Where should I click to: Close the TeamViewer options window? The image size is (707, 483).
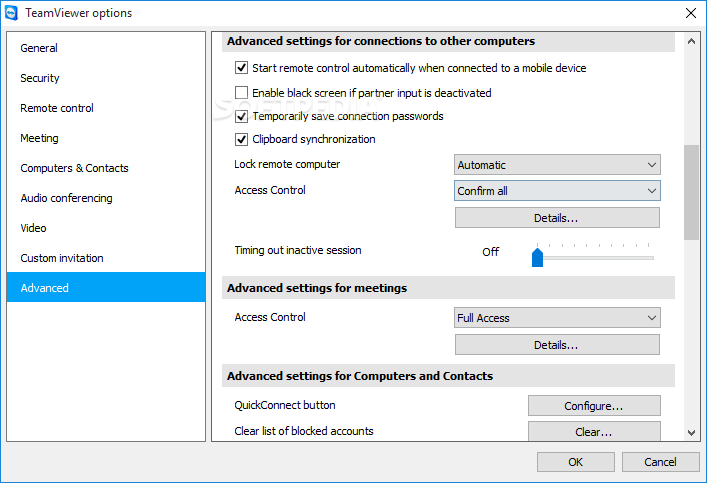[x=690, y=13]
